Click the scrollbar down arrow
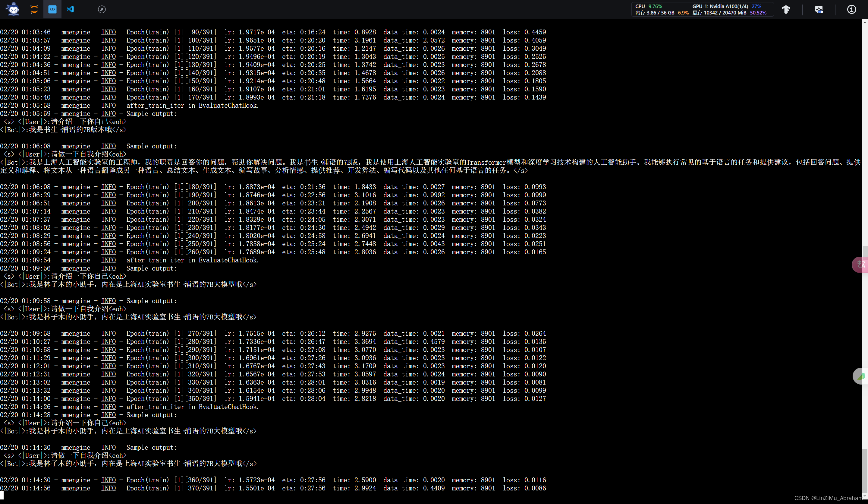Screen dimensions: 868x504 click(865, 496)
